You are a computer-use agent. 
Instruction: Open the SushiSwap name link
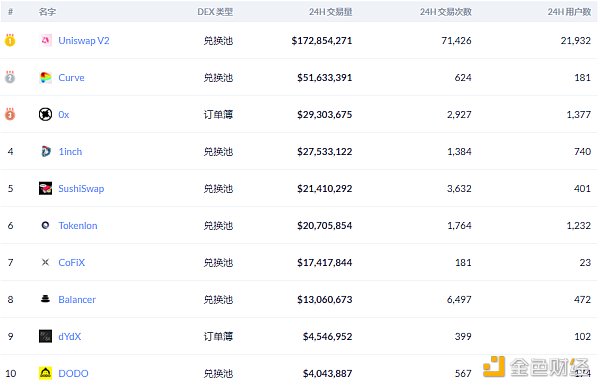[x=81, y=189]
